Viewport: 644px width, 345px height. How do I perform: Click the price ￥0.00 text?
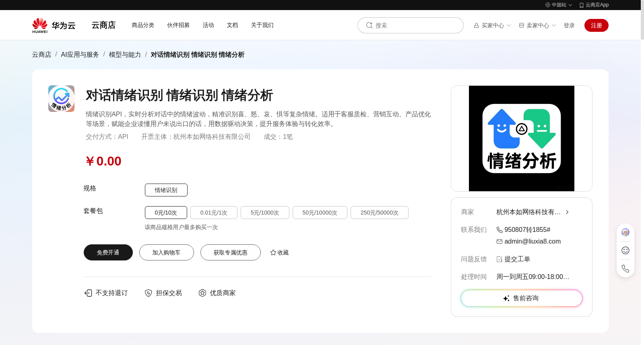coord(103,161)
